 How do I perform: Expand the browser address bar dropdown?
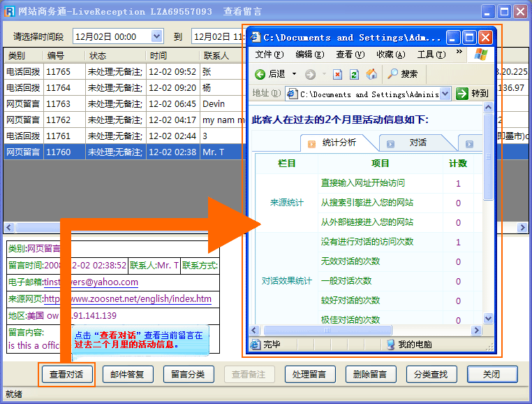(x=445, y=94)
